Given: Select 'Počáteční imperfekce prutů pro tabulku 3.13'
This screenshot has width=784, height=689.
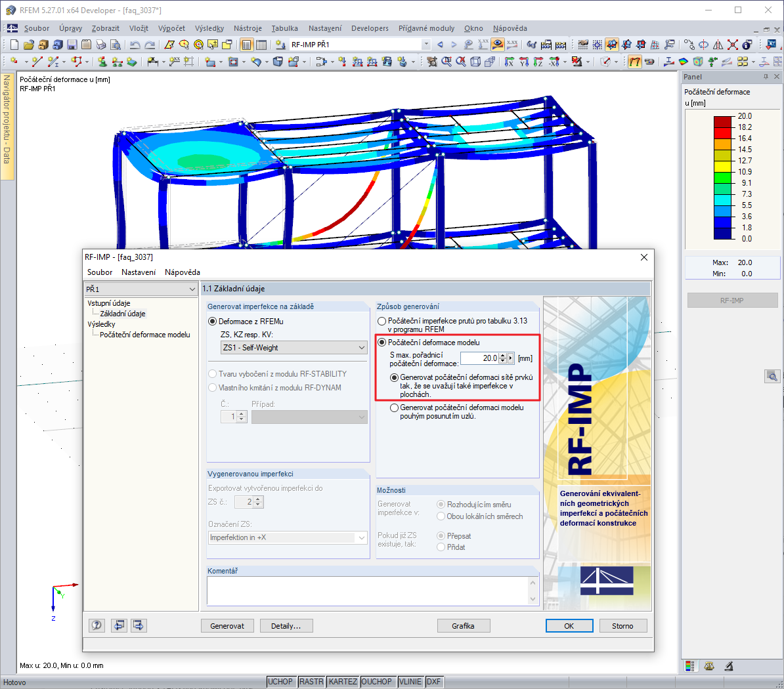Looking at the screenshot, I should point(382,321).
